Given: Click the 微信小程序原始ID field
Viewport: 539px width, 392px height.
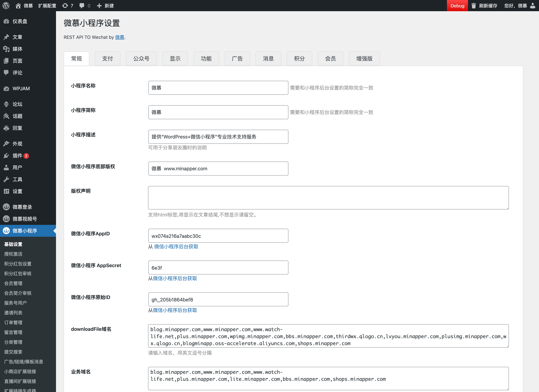Looking at the screenshot, I should pyautogui.click(x=218, y=299).
